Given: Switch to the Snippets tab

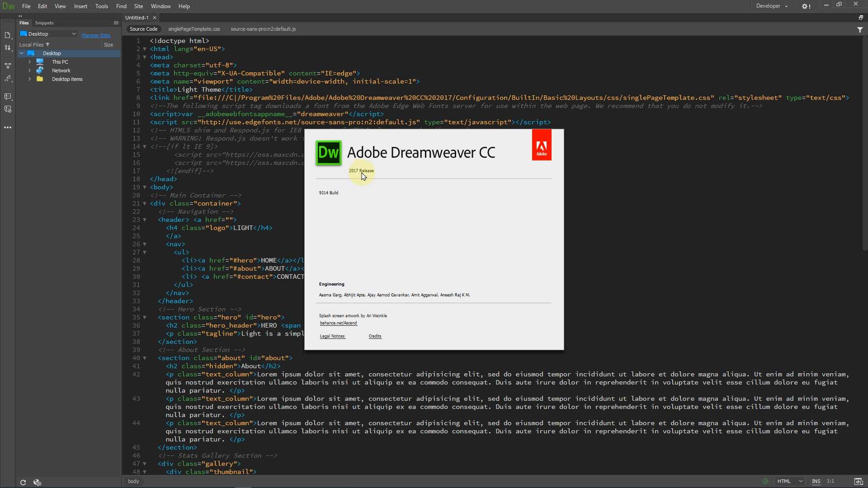Looking at the screenshot, I should click(x=44, y=23).
